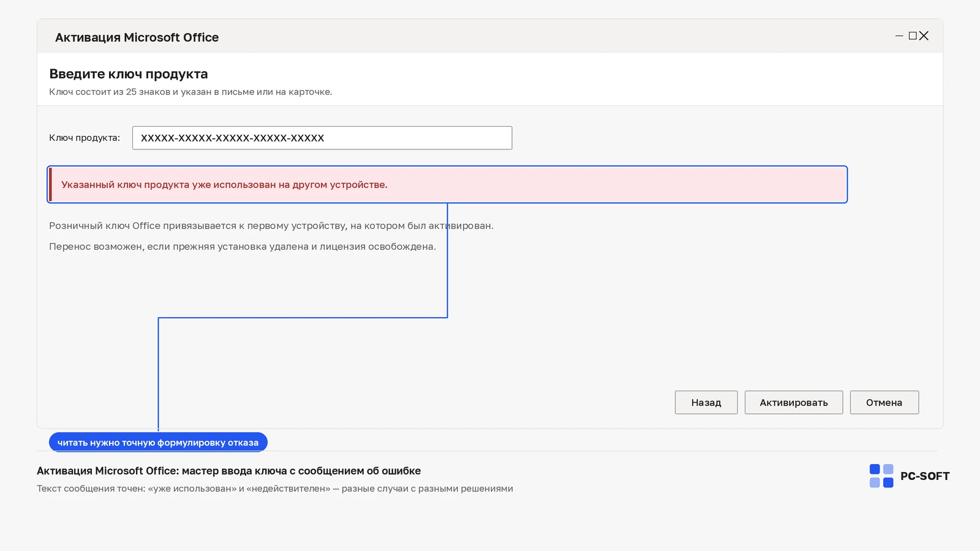Click the PC-SOFT logo icon
This screenshot has height=551, width=980.
881,476
